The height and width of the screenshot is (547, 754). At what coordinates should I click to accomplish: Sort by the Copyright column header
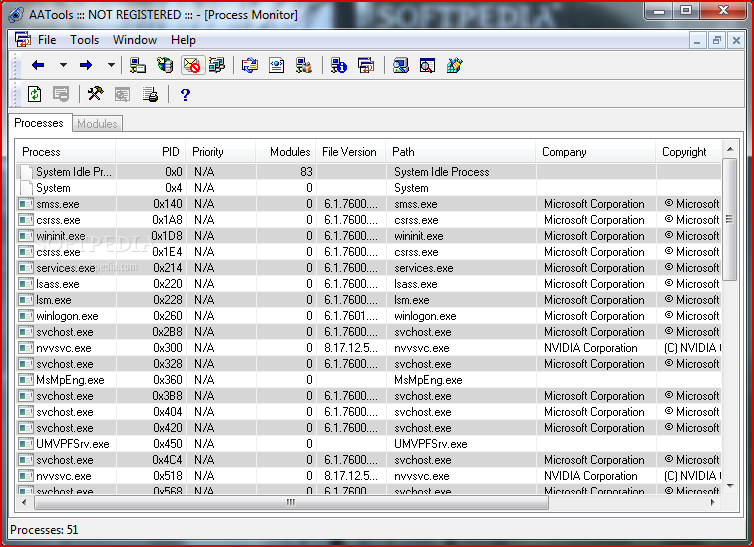click(x=688, y=152)
